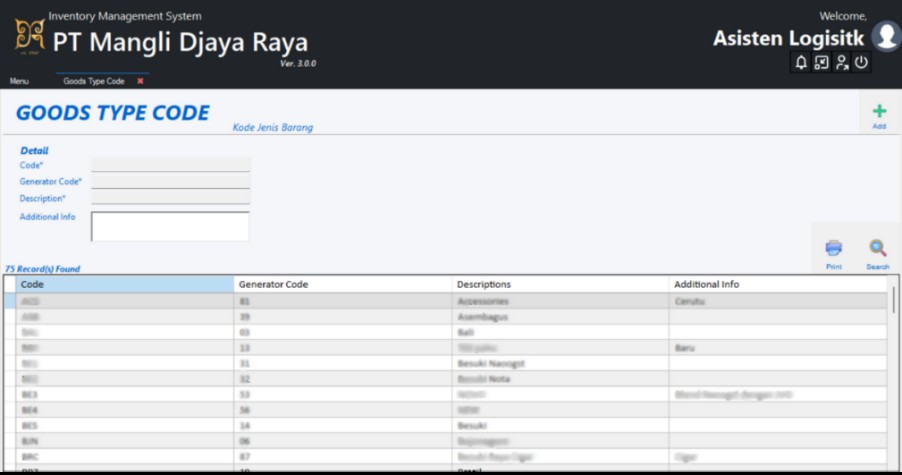Click the Baru additional info cell

pos(778,348)
